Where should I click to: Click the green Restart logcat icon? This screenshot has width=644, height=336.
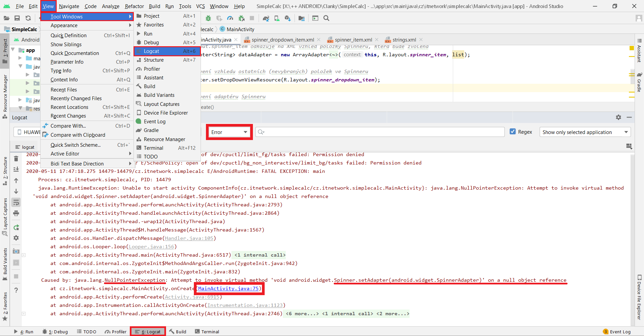16,227
